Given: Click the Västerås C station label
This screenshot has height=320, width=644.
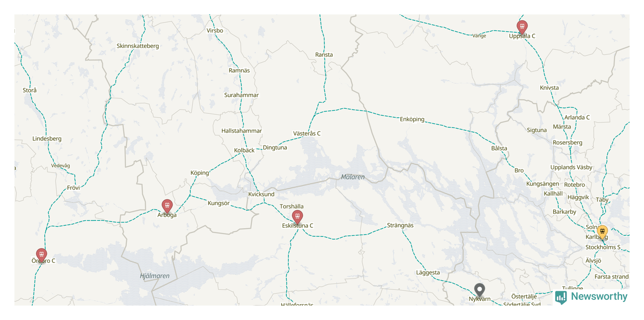Looking at the screenshot, I should point(307,134).
